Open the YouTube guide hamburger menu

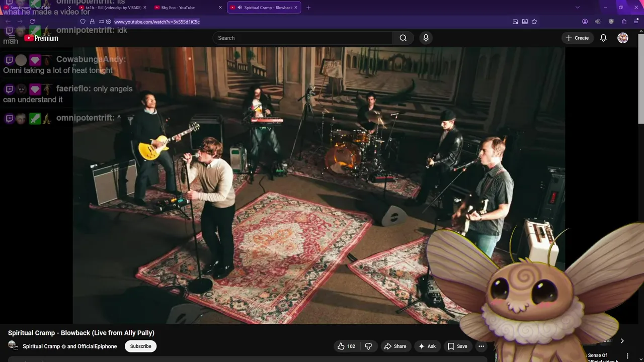(x=12, y=38)
